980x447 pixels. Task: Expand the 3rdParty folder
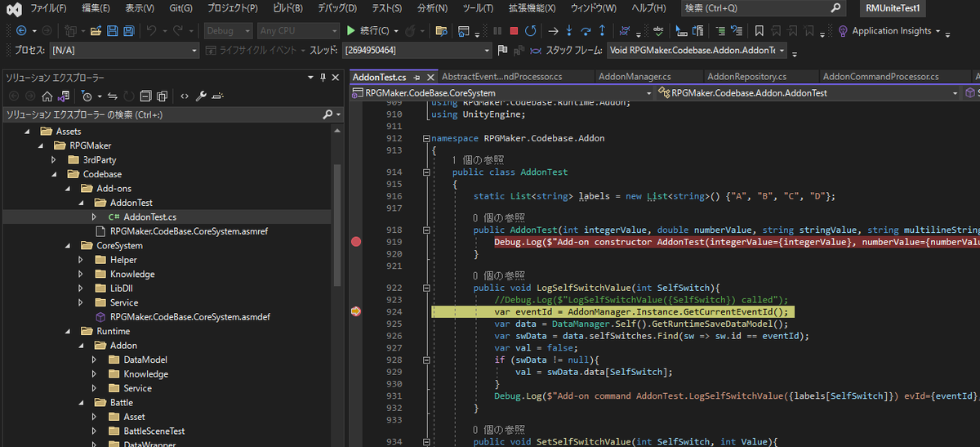pos(55,160)
